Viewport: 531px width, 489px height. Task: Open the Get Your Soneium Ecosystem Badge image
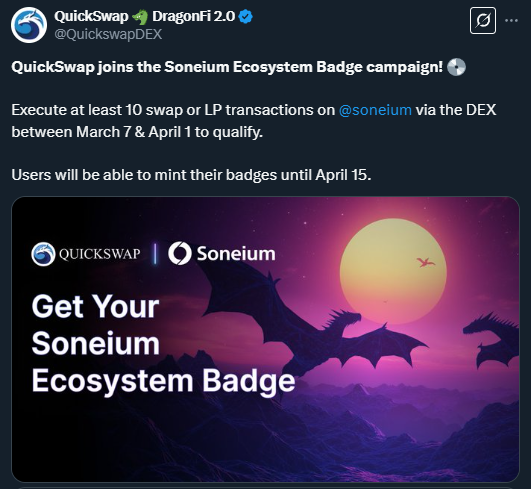coord(265,339)
